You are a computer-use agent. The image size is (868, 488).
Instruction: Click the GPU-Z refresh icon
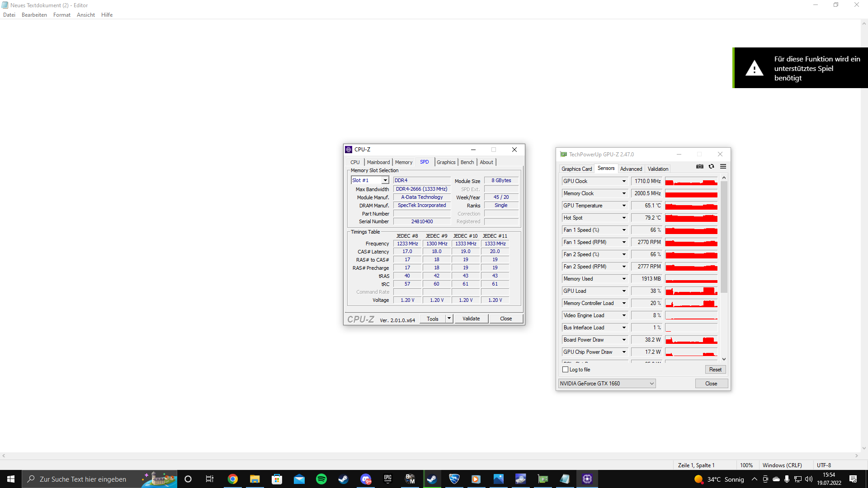(x=711, y=167)
